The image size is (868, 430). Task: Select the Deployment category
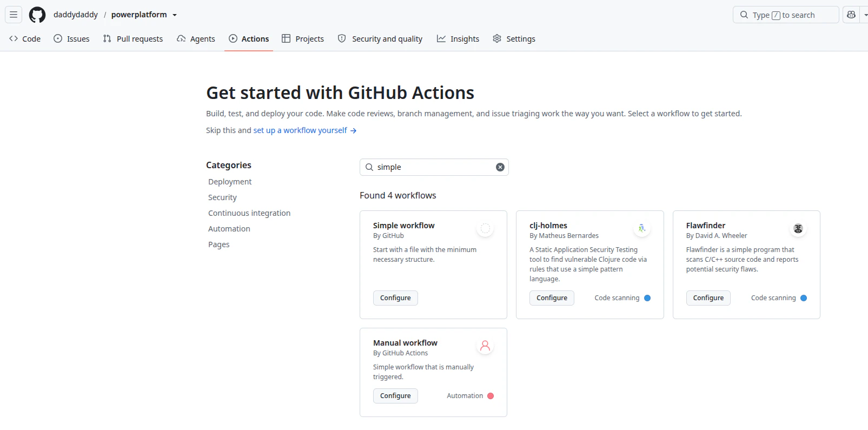pos(230,182)
